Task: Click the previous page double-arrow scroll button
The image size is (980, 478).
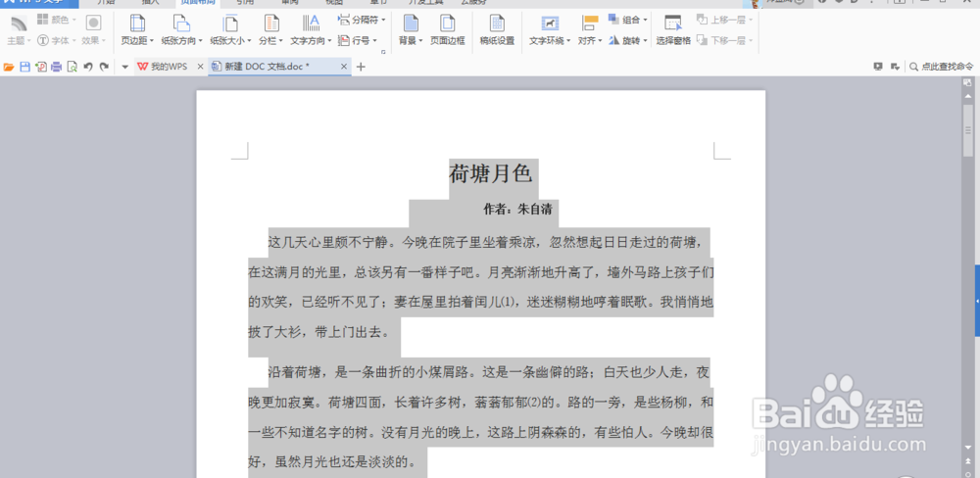Action: tap(968, 461)
